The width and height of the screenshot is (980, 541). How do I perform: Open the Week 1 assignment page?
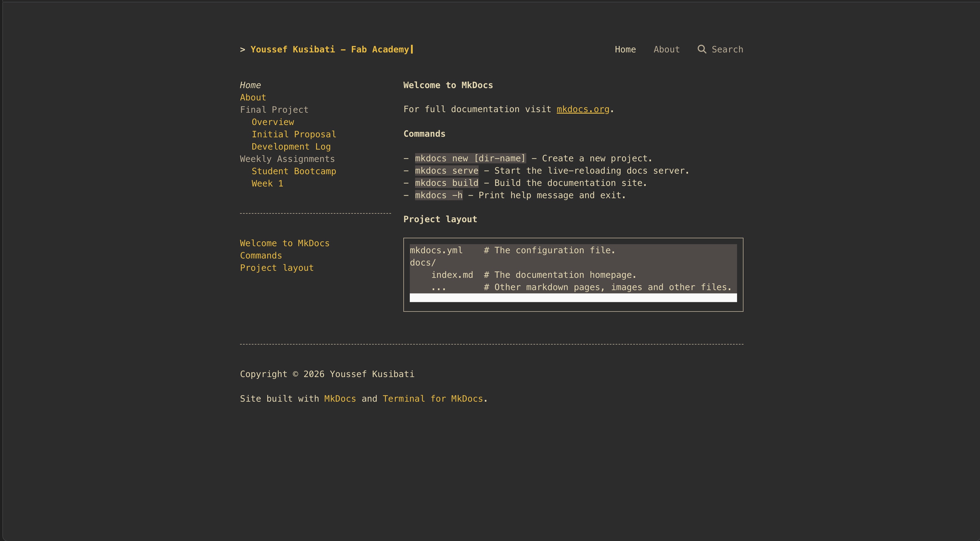[267, 183]
